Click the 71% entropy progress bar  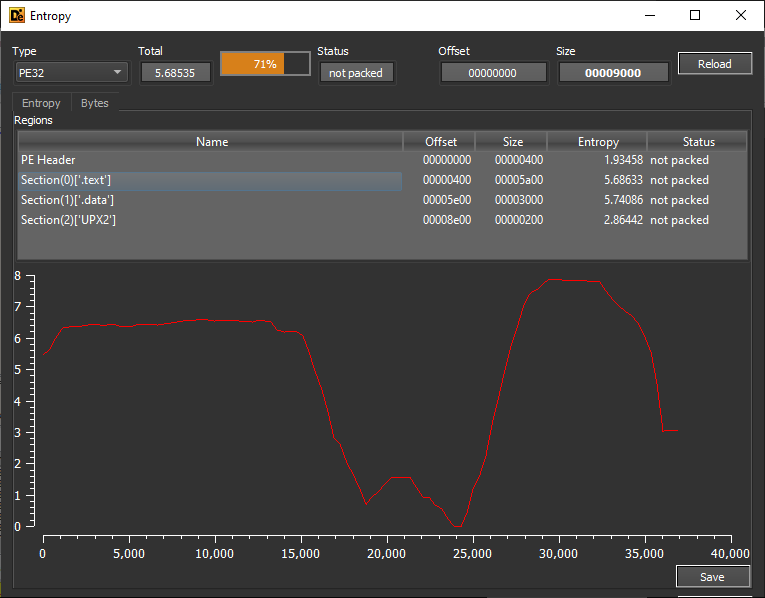click(x=265, y=64)
